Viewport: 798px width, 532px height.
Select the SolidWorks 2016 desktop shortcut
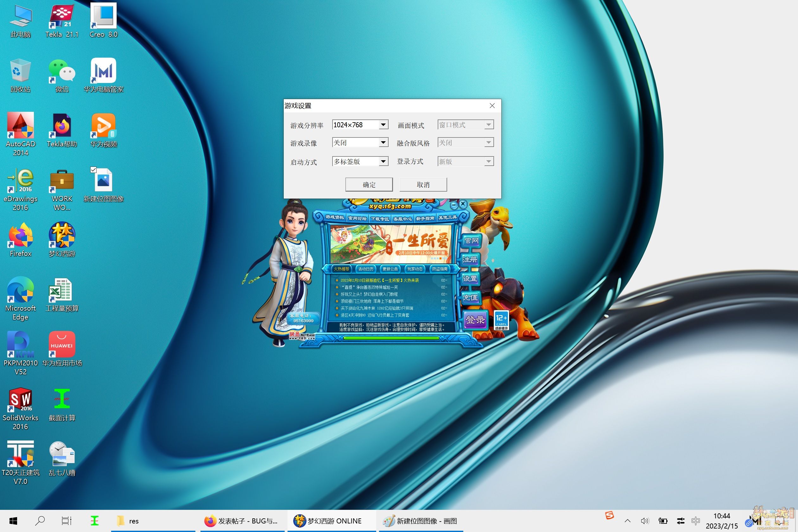[x=20, y=408]
